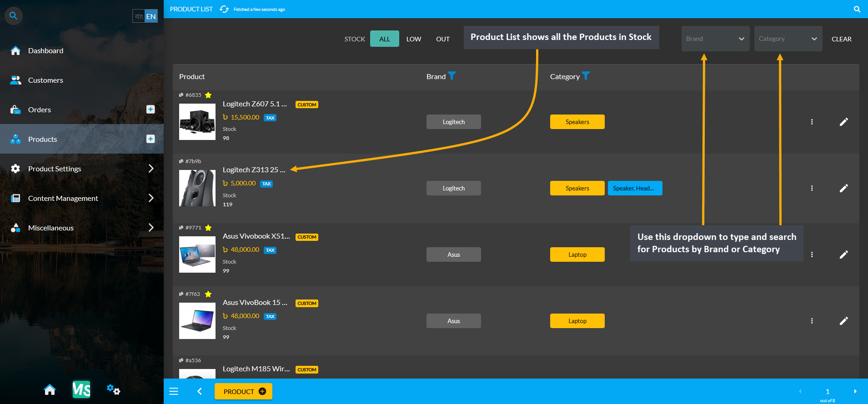Click Laptop tag on VivoBook 15 row
868x404 pixels.
[x=577, y=321]
